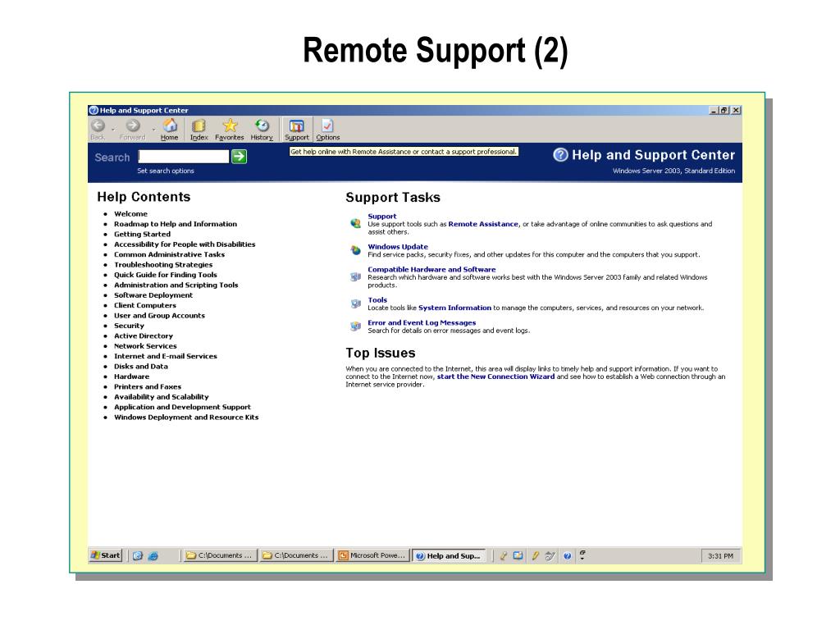Go to Home in toolbar
840x630 pixels.
(x=170, y=130)
